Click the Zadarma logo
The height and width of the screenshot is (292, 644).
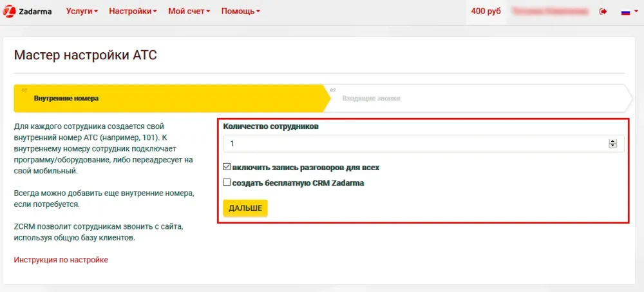(x=27, y=12)
